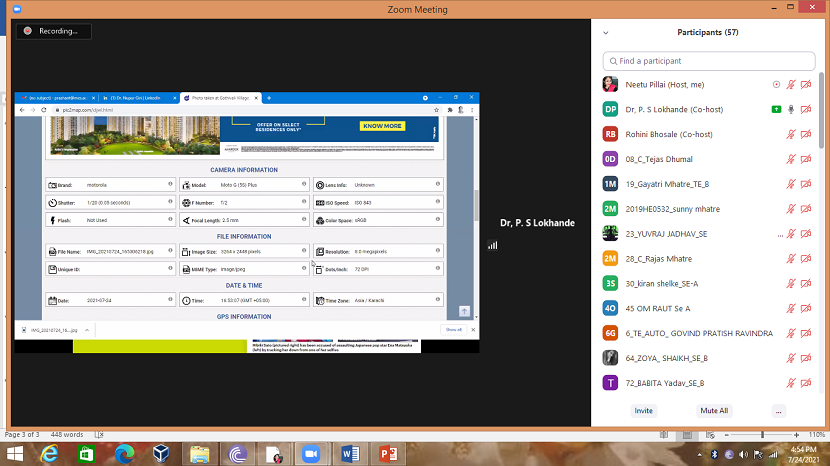This screenshot has height=466, width=830.
Task: Click the 110% zoom level in Word status bar
Action: click(x=817, y=435)
